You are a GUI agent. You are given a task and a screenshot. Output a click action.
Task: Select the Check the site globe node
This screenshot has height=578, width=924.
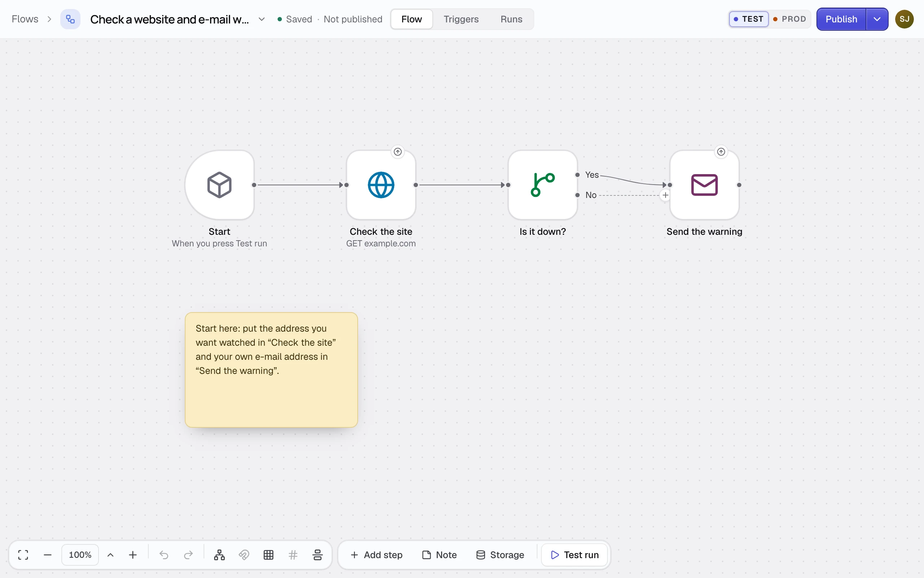click(381, 185)
